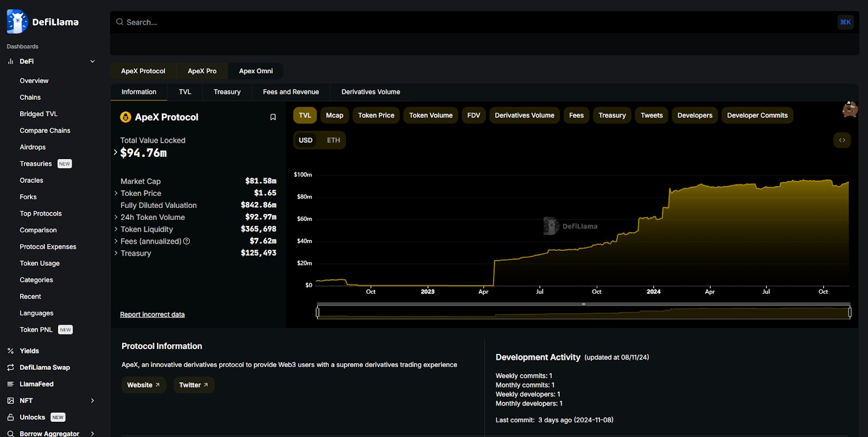This screenshot has height=437, width=868.
Task: Expand the 24h Token Volume row
Action: (x=116, y=217)
